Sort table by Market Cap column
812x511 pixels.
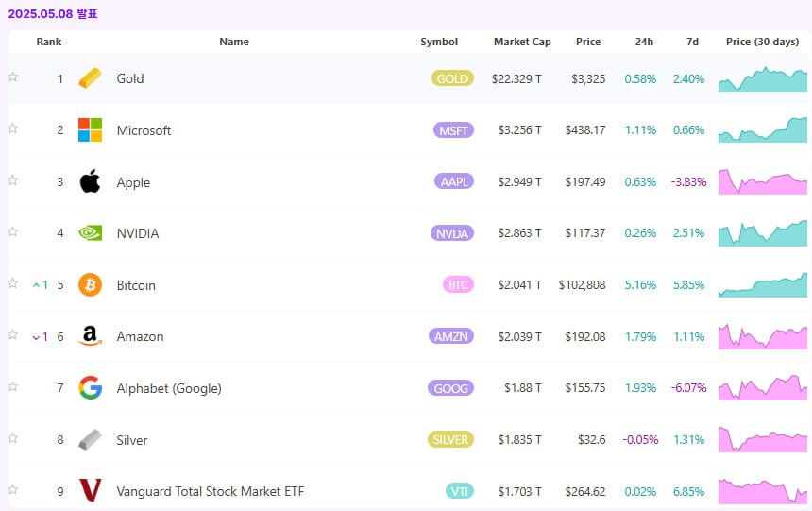point(522,42)
